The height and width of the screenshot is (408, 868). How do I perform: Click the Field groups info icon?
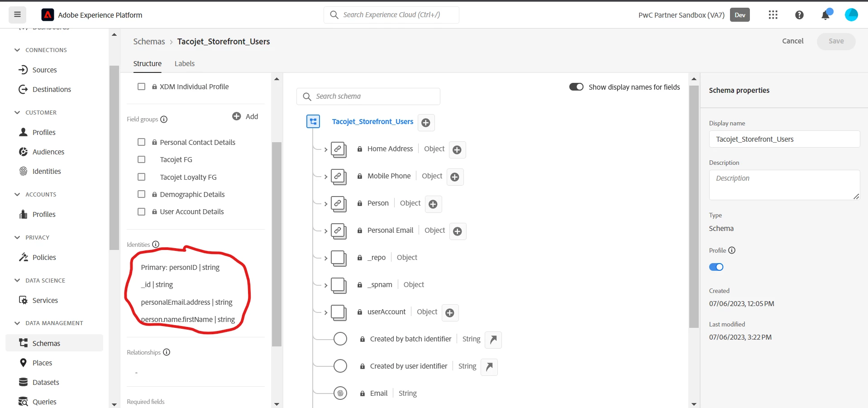click(x=164, y=120)
